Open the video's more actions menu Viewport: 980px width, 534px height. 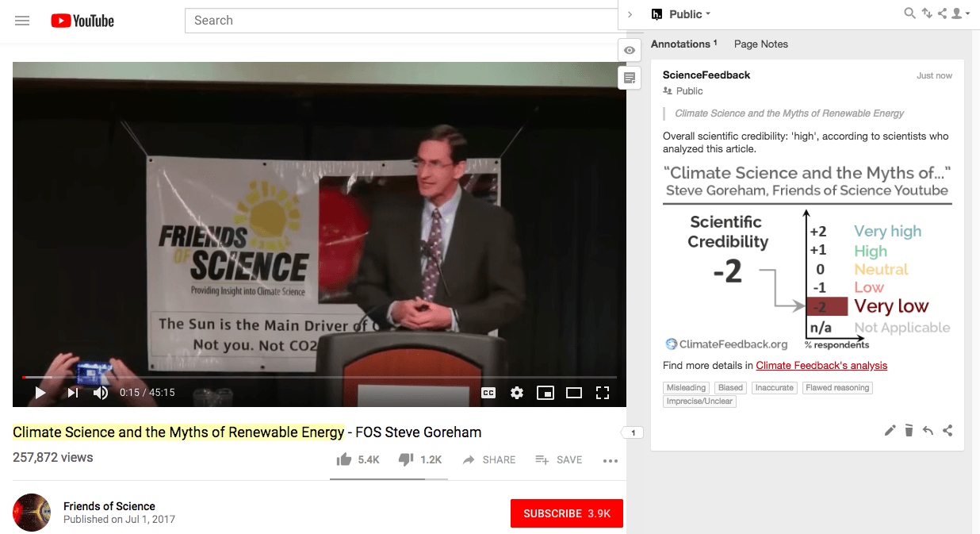[x=610, y=460]
